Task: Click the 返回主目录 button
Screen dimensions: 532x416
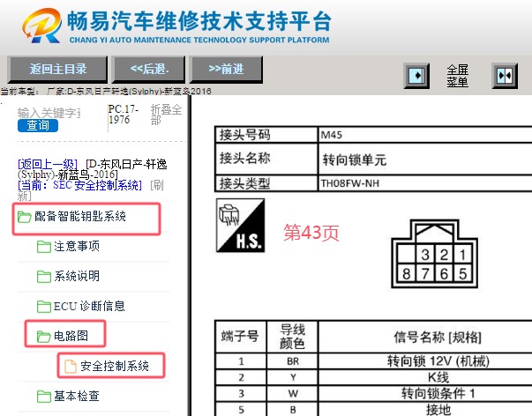Action: click(57, 70)
